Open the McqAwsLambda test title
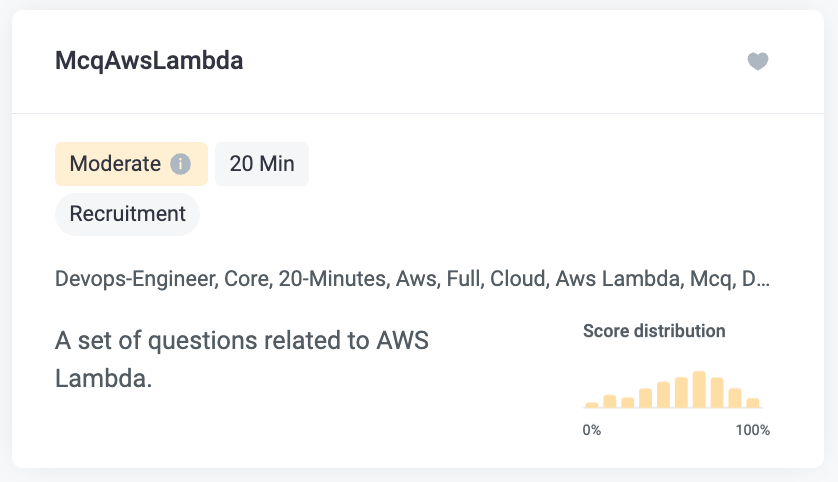The height and width of the screenshot is (482, 838). [149, 60]
